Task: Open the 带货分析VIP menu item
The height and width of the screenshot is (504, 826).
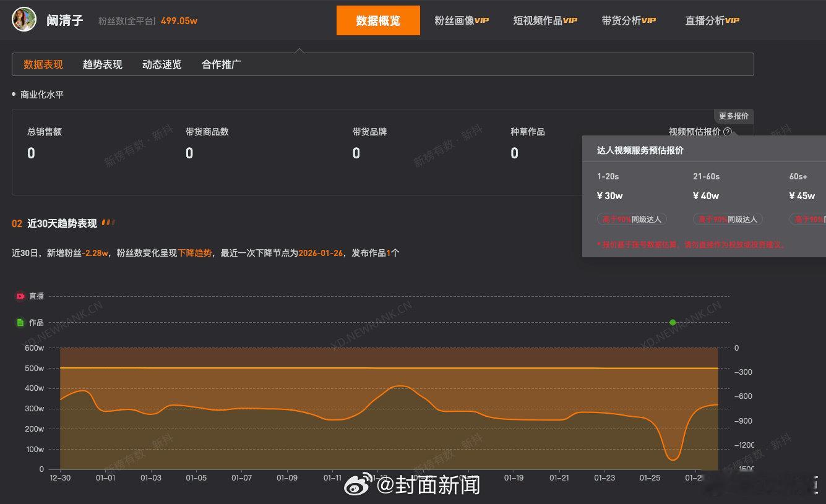Action: pyautogui.click(x=628, y=19)
